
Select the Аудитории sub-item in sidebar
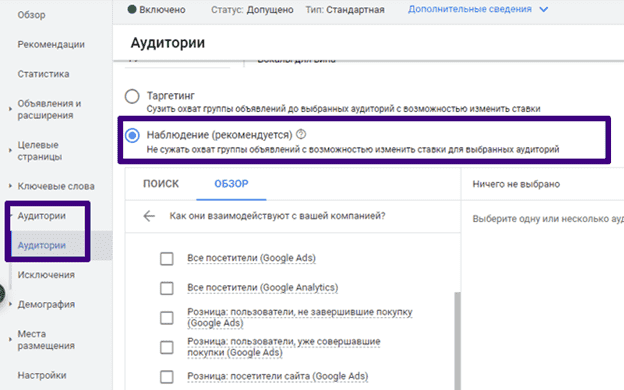click(42, 246)
